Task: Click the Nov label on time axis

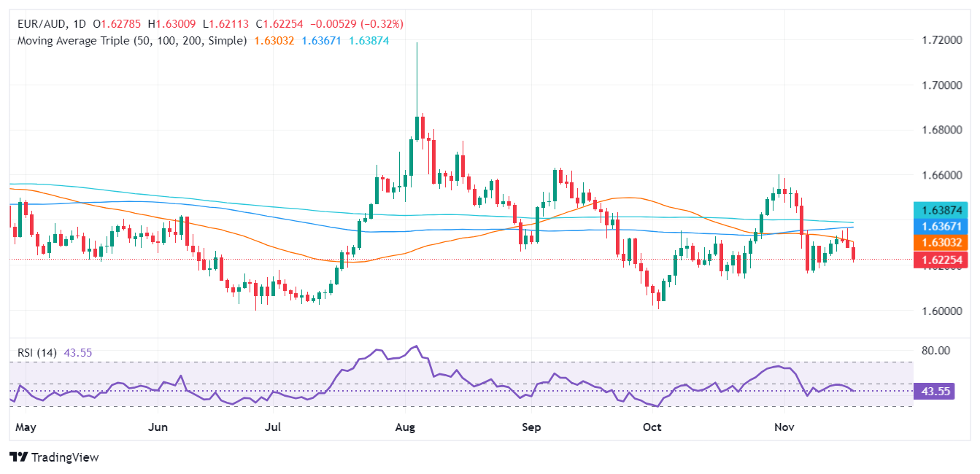Action: pyautogui.click(x=784, y=427)
